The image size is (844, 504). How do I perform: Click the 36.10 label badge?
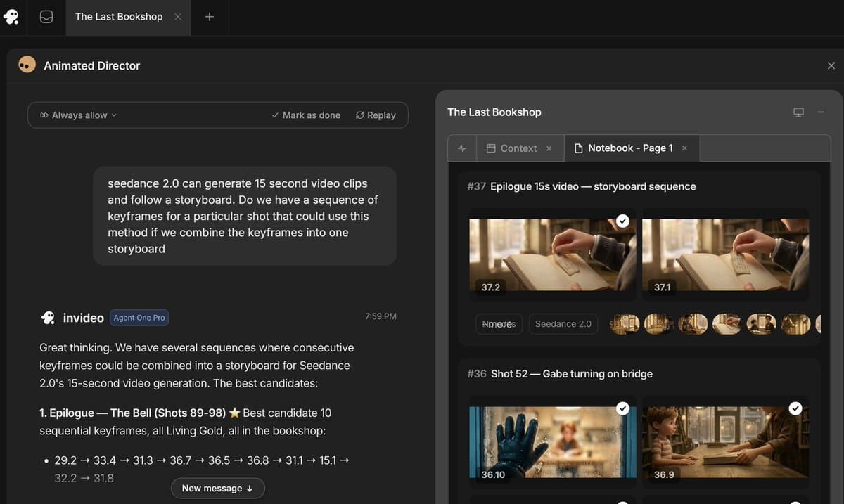click(493, 474)
